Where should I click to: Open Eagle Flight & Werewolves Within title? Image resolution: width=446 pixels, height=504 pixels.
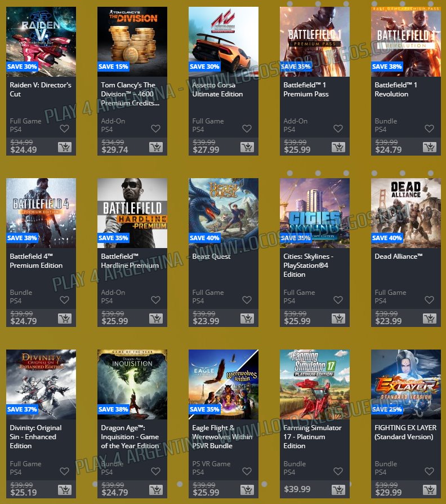click(x=222, y=436)
